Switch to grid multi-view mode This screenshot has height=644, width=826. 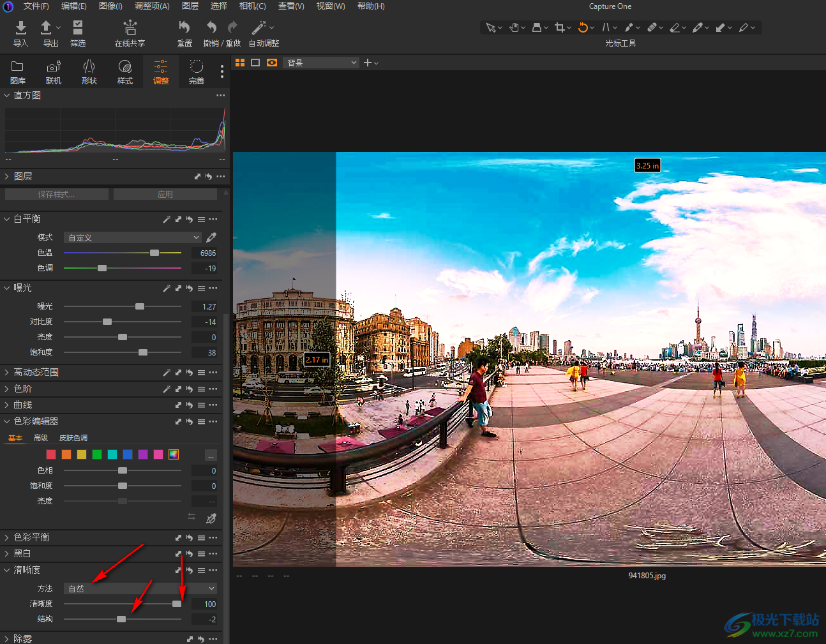click(240, 63)
